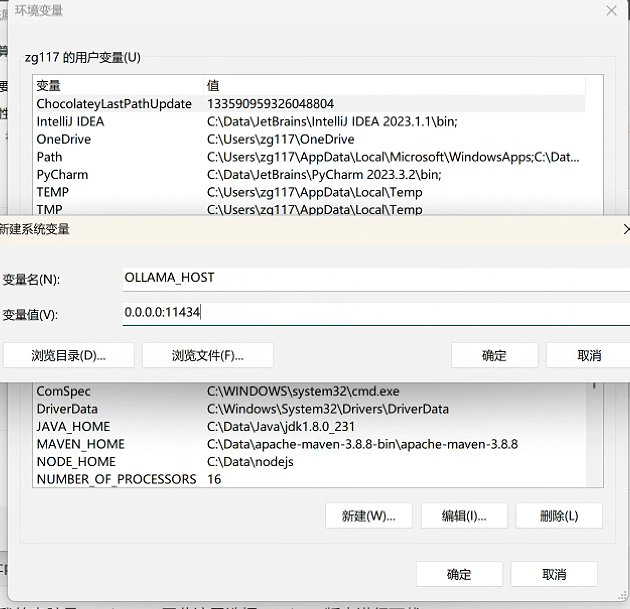Close the 环境变量 dialog window

(611, 11)
